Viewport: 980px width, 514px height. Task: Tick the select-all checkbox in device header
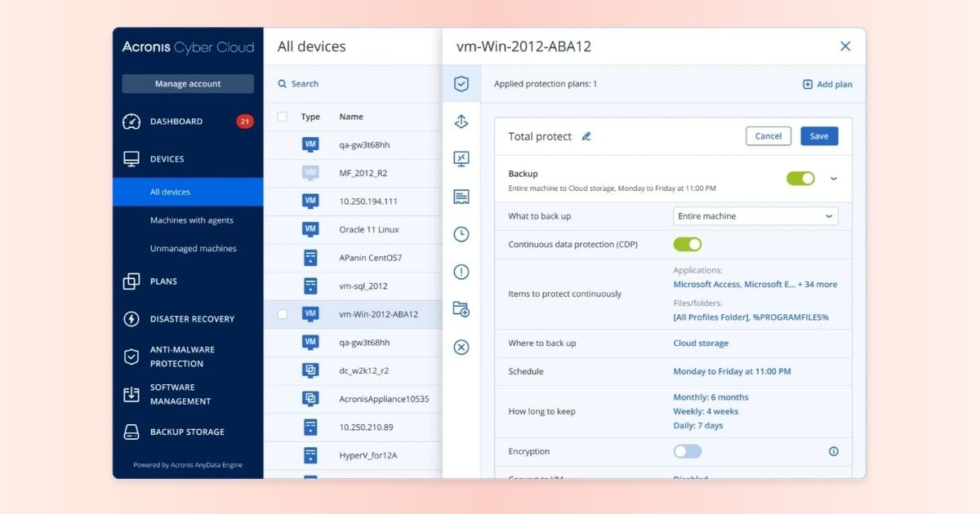(x=283, y=117)
